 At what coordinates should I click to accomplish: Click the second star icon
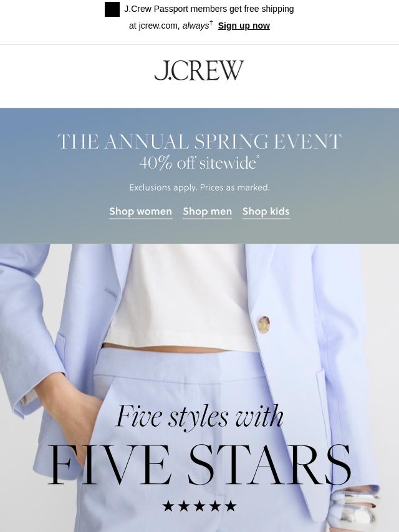(x=184, y=506)
